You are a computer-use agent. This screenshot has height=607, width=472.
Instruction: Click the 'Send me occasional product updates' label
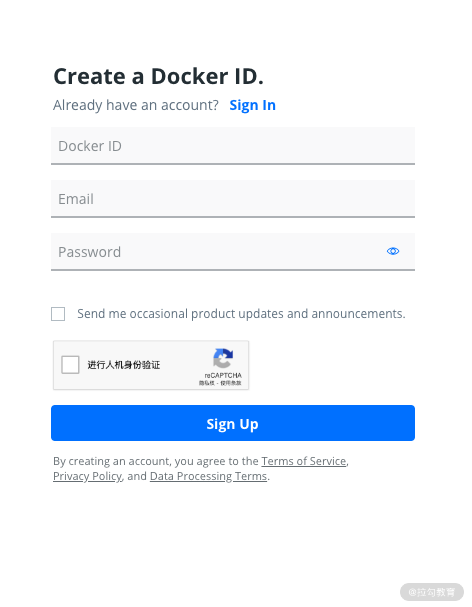[241, 314]
